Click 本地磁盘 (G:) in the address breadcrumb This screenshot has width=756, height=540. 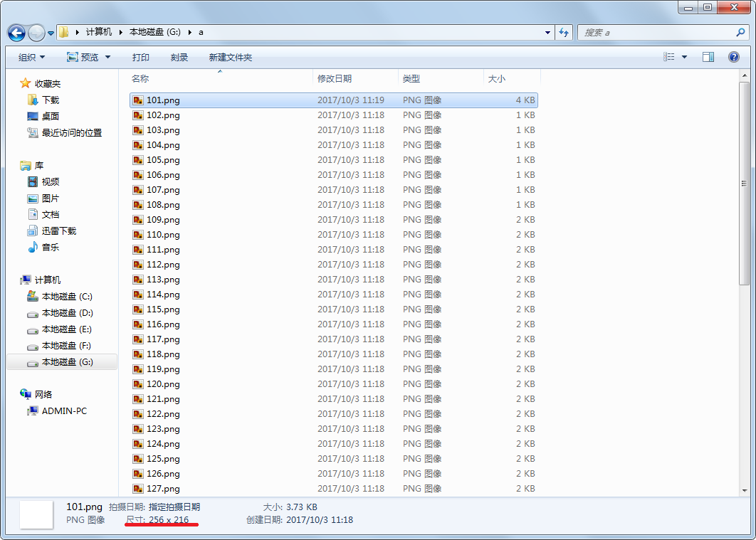(x=154, y=32)
